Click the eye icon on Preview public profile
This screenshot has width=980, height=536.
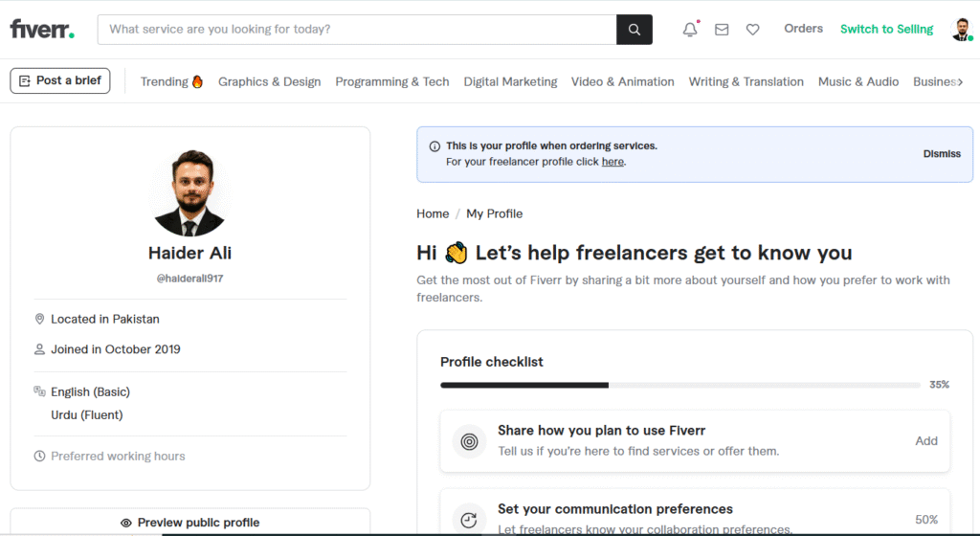125,523
